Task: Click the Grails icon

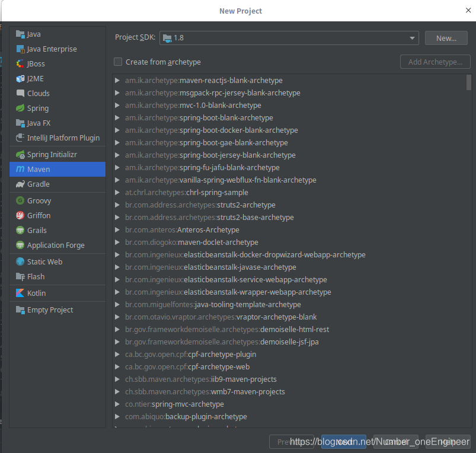Action: (x=20, y=230)
